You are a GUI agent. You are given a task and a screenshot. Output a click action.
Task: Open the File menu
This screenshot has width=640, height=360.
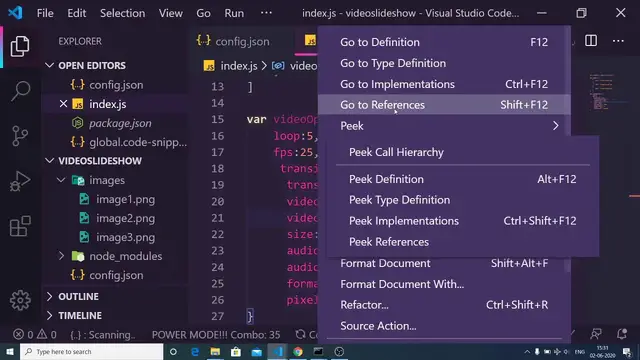[45, 13]
